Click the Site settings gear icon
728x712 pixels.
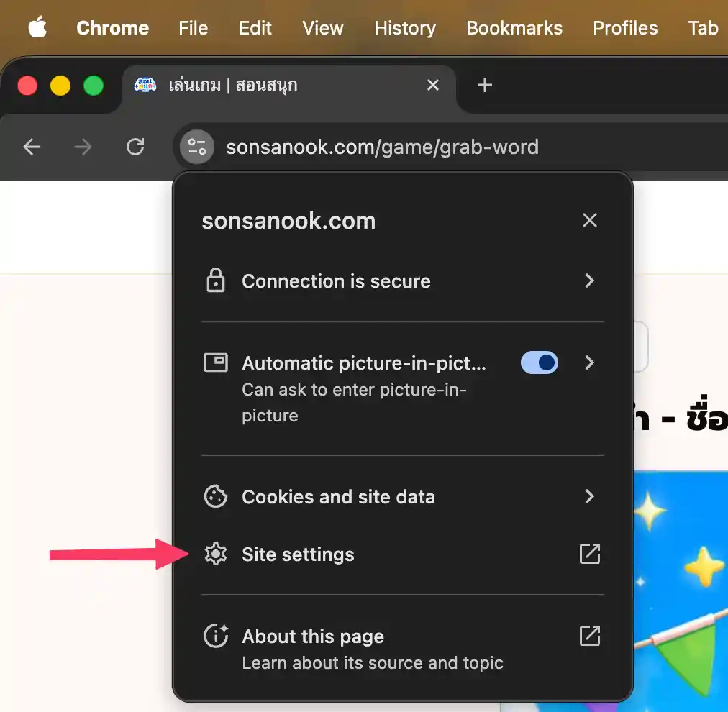pyautogui.click(x=216, y=554)
